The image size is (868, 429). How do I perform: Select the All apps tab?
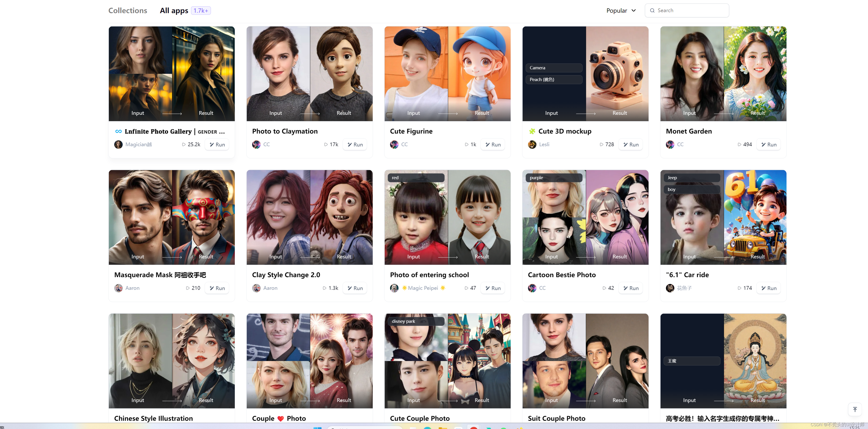(174, 11)
